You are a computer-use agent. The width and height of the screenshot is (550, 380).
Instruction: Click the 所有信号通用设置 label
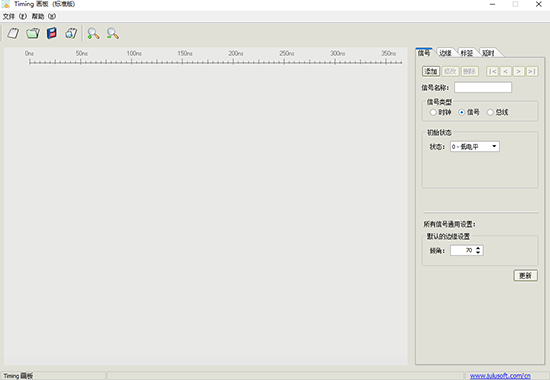coord(449,224)
